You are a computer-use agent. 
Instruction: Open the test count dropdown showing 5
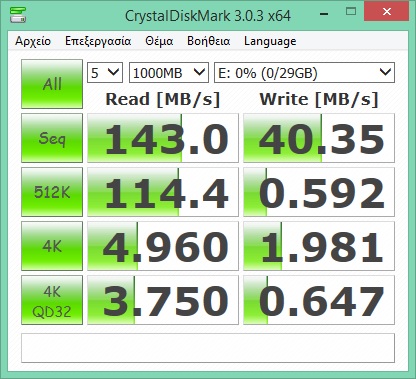coord(105,73)
